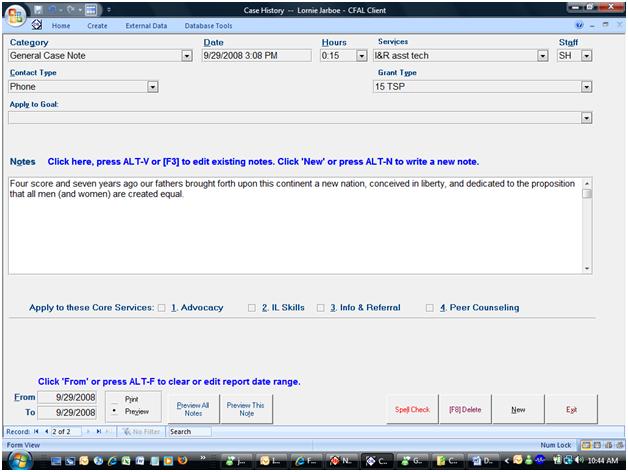Click the Preview All Notes button
The height and width of the screenshot is (472, 628).
point(193,409)
